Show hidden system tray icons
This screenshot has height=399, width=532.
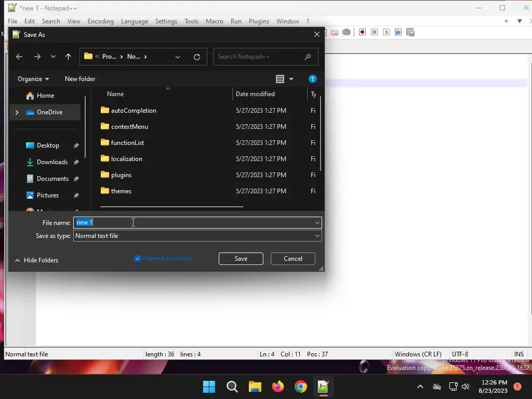click(420, 387)
